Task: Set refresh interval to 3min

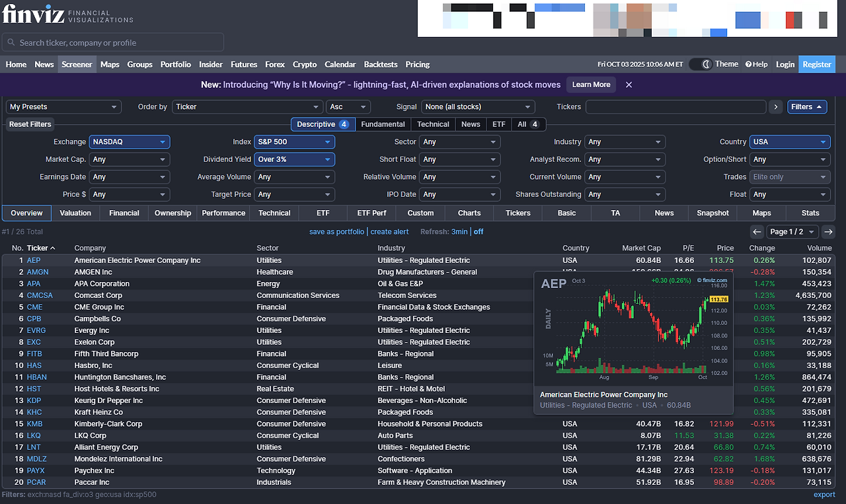Action: [x=459, y=232]
